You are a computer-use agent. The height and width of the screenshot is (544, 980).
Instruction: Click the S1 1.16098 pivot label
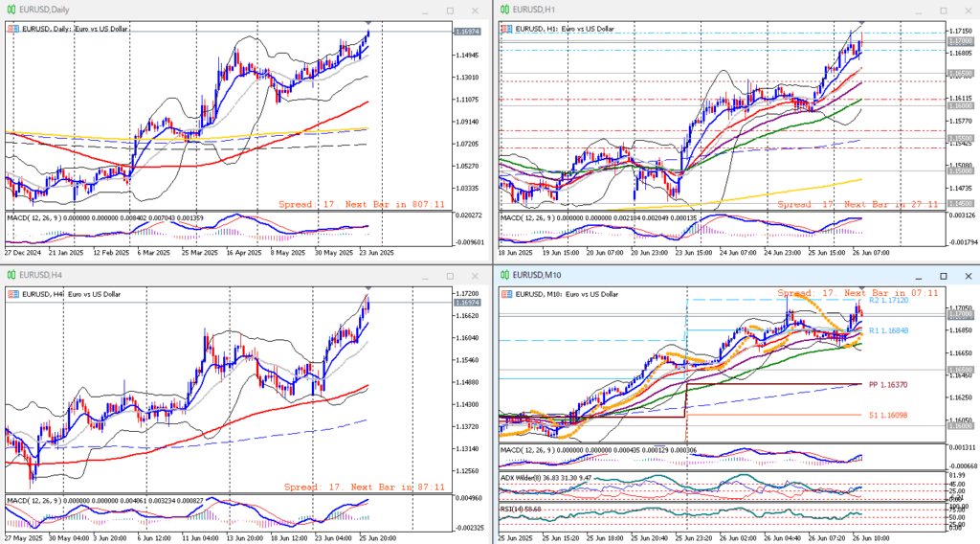888,416
